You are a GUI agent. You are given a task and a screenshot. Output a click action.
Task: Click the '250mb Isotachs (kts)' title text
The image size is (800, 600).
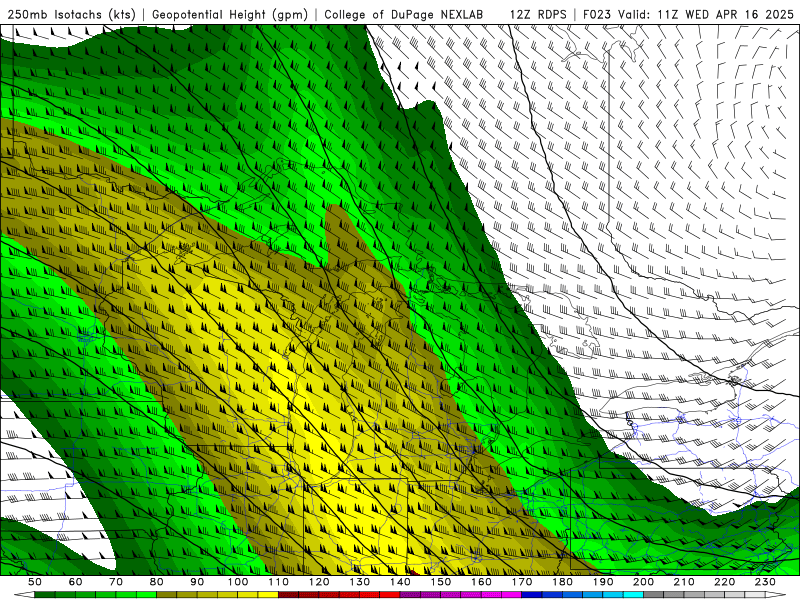[x=71, y=15]
